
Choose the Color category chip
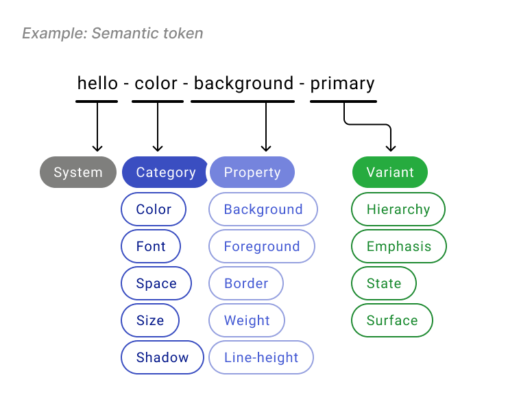click(154, 209)
